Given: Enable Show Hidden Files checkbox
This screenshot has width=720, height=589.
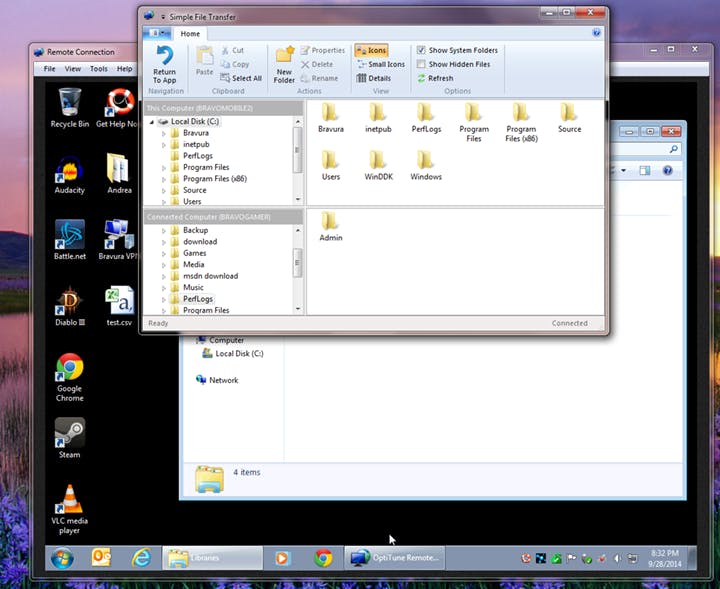Looking at the screenshot, I should pyautogui.click(x=422, y=64).
